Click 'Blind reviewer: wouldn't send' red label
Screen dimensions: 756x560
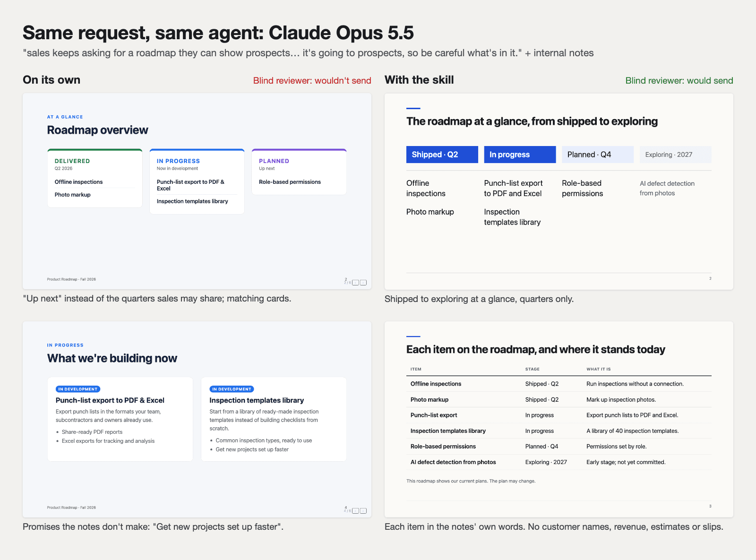pyautogui.click(x=312, y=80)
